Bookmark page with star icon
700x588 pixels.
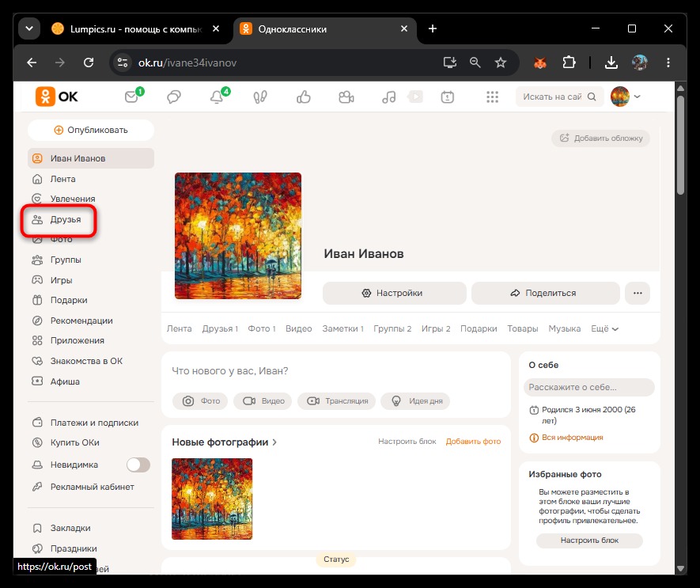point(501,63)
